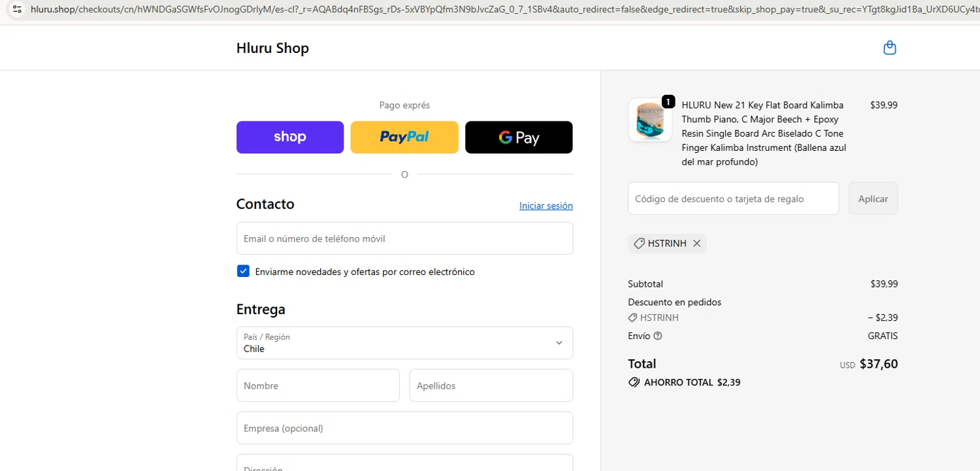Screen dimensions: 980x471
Task: Click the product price $39,99 beside title
Action: 884,105
